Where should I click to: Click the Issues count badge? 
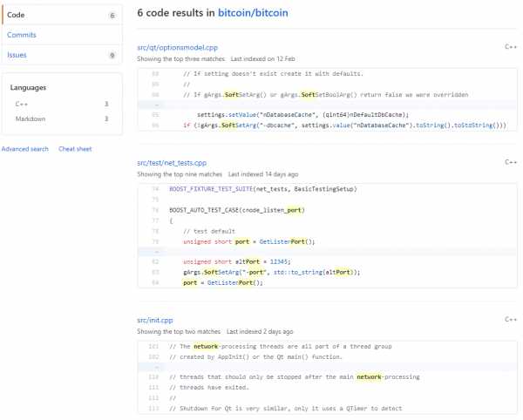click(x=112, y=56)
